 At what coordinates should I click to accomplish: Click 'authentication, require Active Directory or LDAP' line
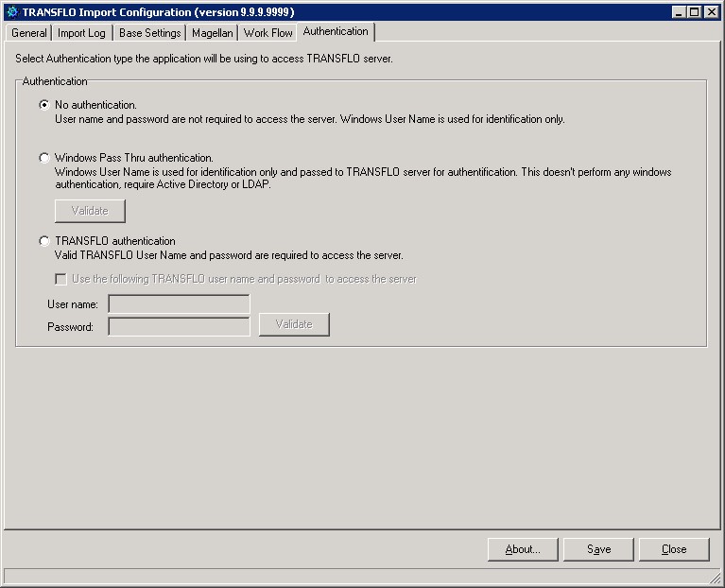click(163, 184)
